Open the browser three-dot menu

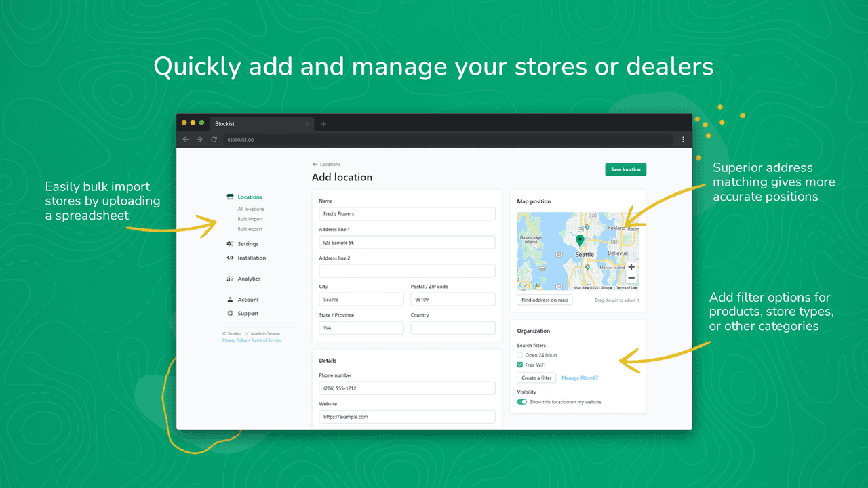pos(683,140)
